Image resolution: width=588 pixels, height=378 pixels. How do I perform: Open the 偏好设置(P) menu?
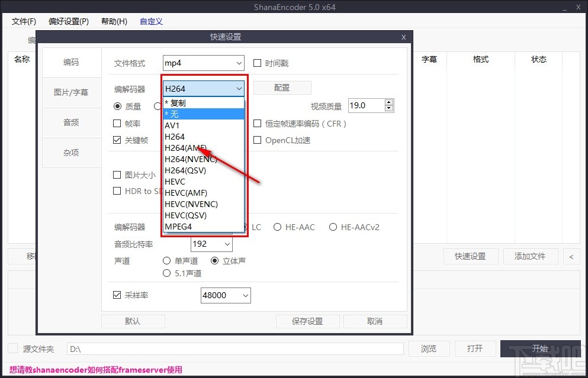pos(69,21)
